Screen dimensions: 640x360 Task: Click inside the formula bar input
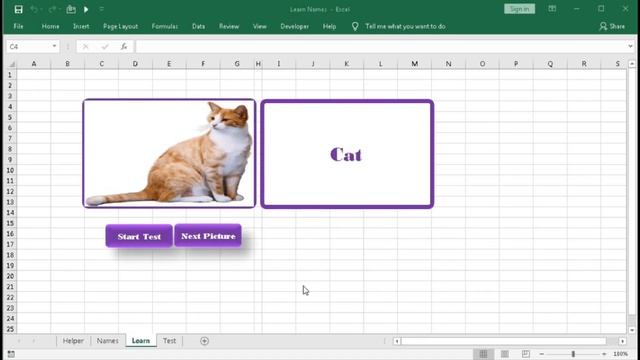(x=381, y=47)
